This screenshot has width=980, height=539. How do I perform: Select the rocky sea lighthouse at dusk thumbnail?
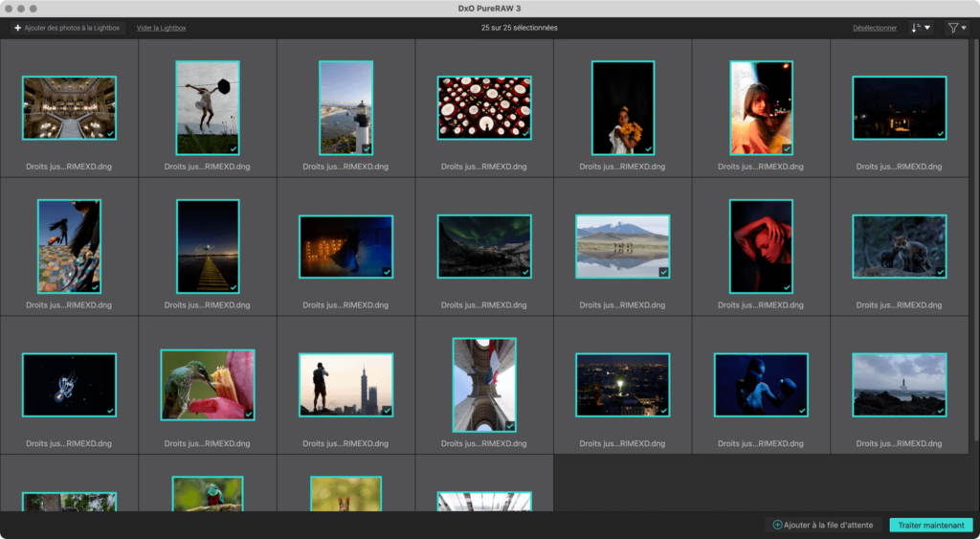900,385
